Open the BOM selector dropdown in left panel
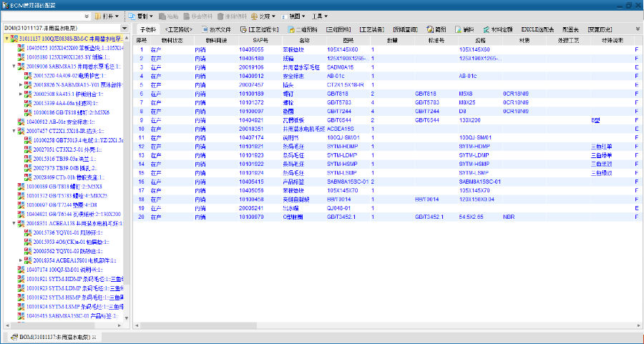644x344 pixels. click(125, 28)
